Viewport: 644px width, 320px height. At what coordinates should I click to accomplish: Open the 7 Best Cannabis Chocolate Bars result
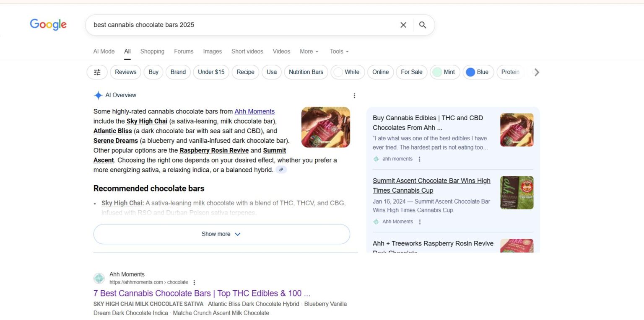pyautogui.click(x=202, y=293)
